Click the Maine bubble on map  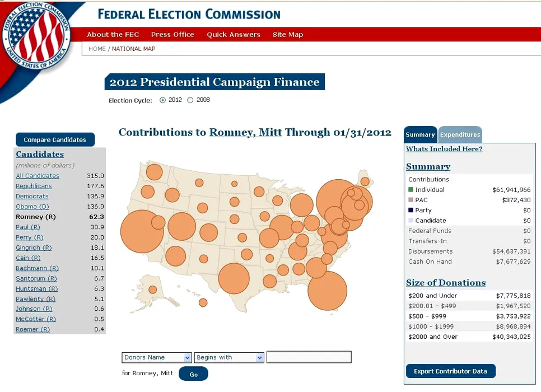coord(365,181)
